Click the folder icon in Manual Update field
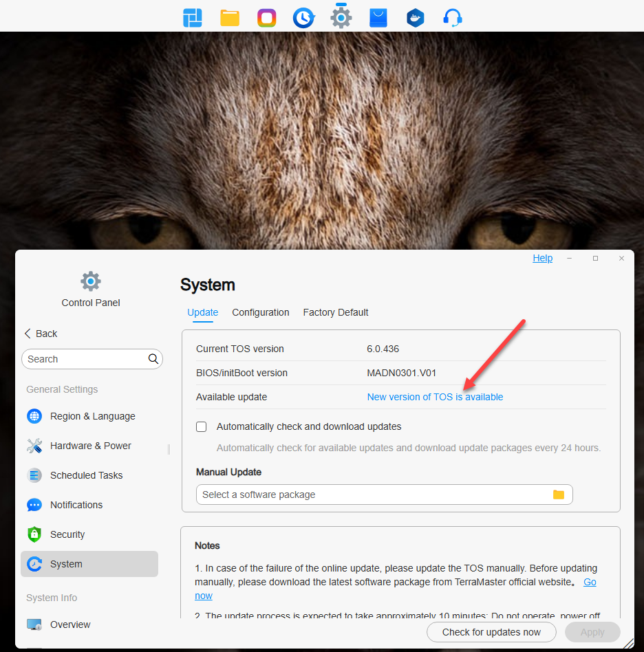The height and width of the screenshot is (652, 644). [558, 495]
